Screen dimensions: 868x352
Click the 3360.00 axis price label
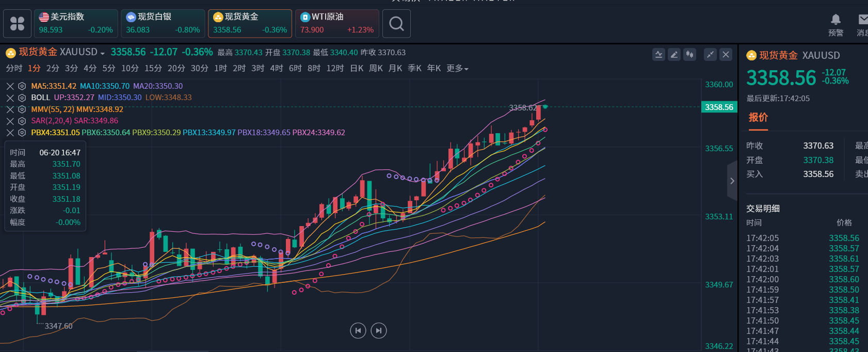tap(719, 84)
